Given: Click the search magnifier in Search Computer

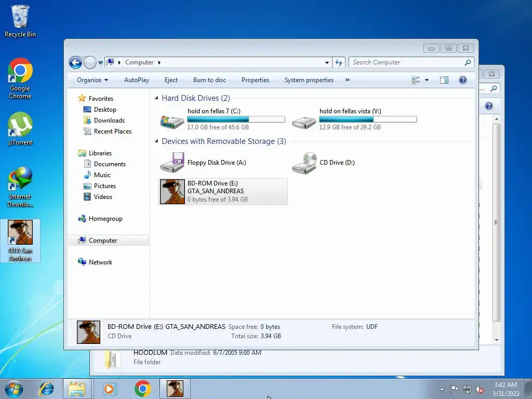Looking at the screenshot, I should (x=468, y=62).
